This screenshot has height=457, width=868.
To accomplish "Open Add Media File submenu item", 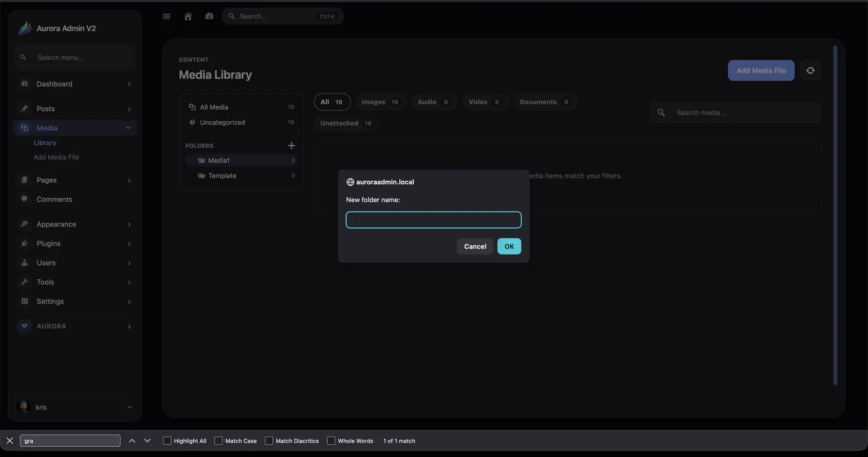I will pyautogui.click(x=56, y=157).
